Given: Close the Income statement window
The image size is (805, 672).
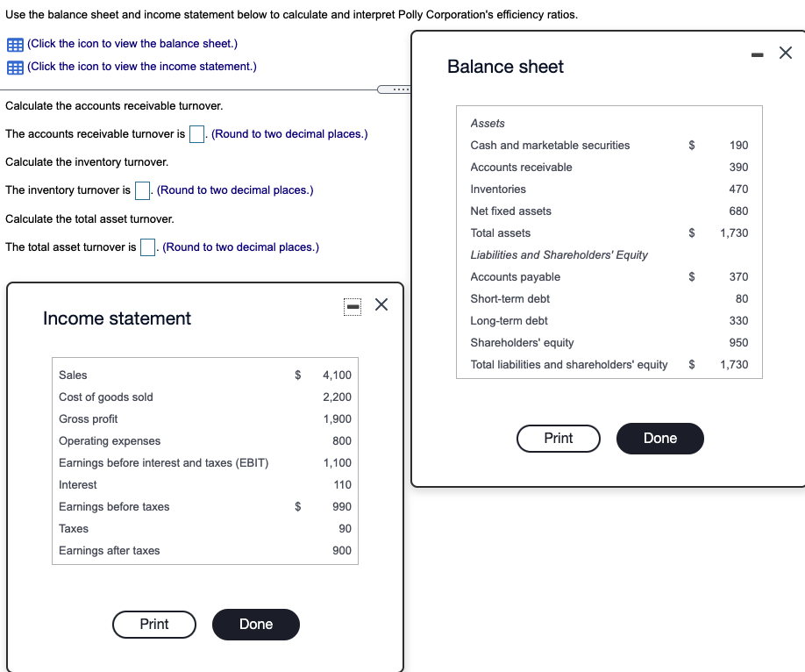Looking at the screenshot, I should (379, 304).
